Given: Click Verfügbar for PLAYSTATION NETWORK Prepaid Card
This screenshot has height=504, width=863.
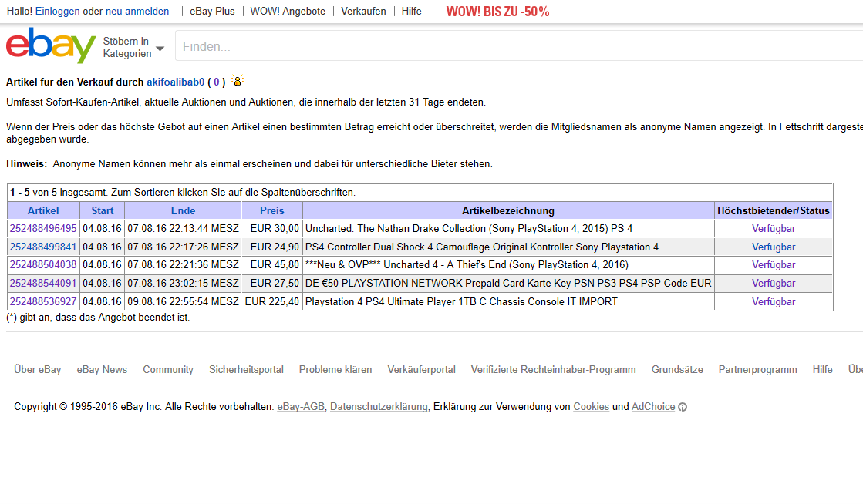Looking at the screenshot, I should pos(774,284).
